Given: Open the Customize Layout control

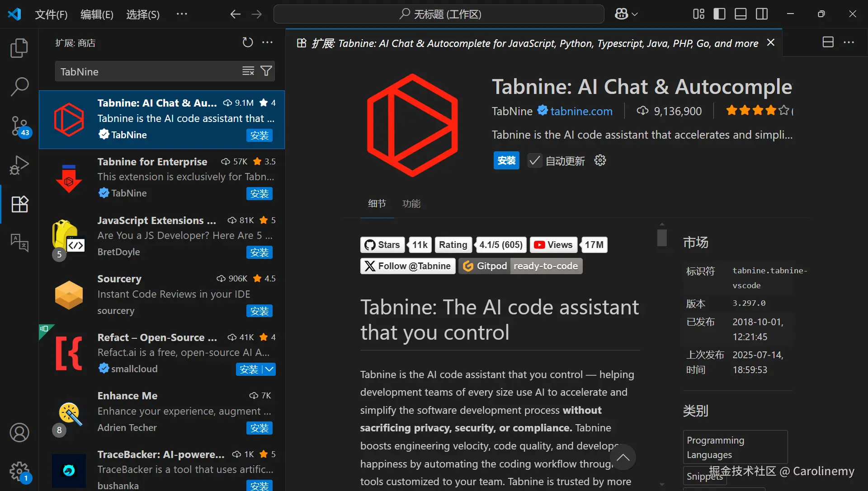Looking at the screenshot, I should (x=698, y=14).
